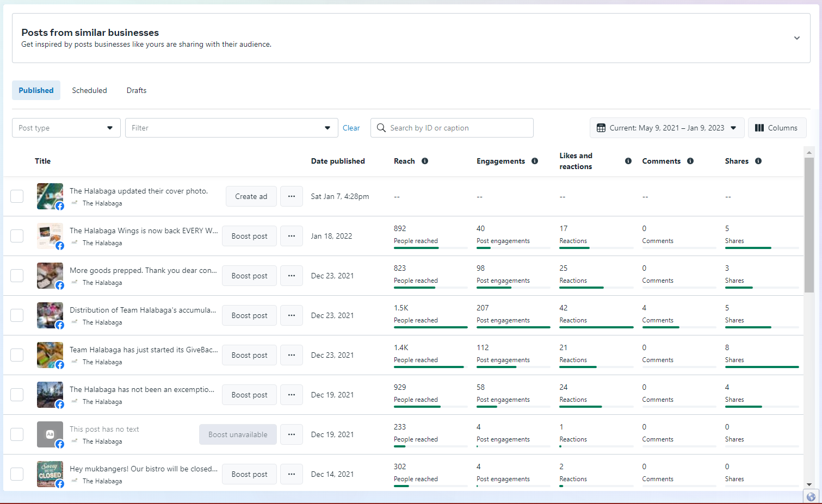
Task: Switch to the Published tab
Action: click(x=36, y=90)
